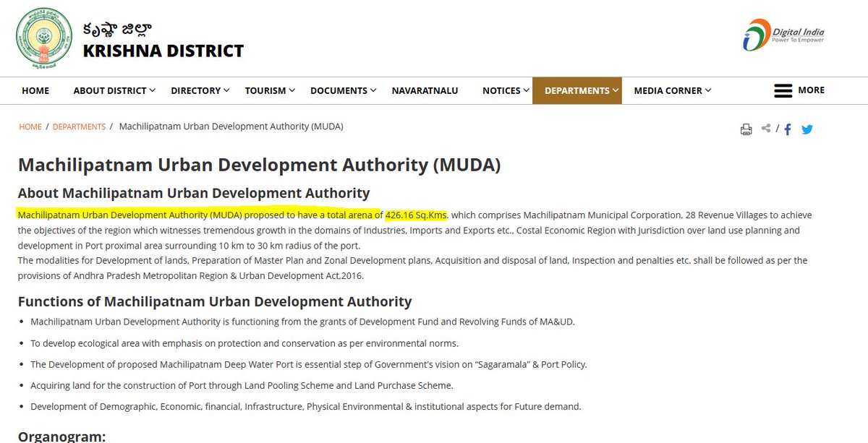
Task: Open the hamburger MORE menu icon
Action: (783, 90)
